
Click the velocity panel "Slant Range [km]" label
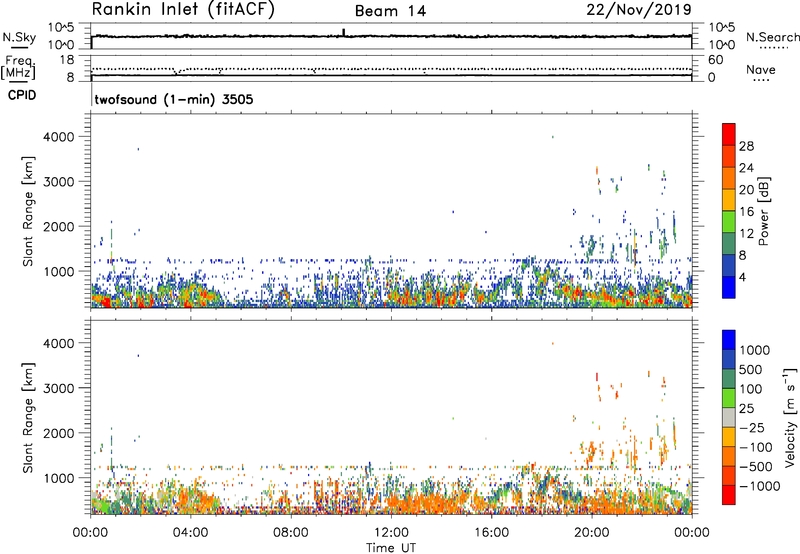(x=28, y=418)
